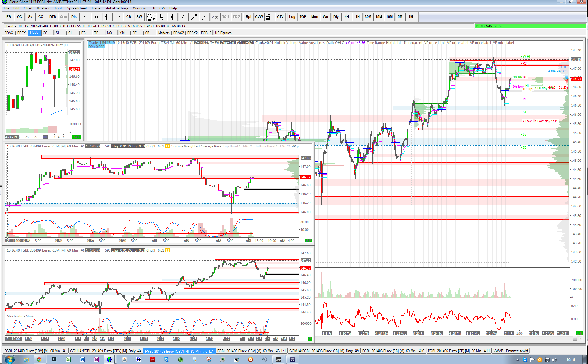Open the chart values window calculator icon

(269, 17)
